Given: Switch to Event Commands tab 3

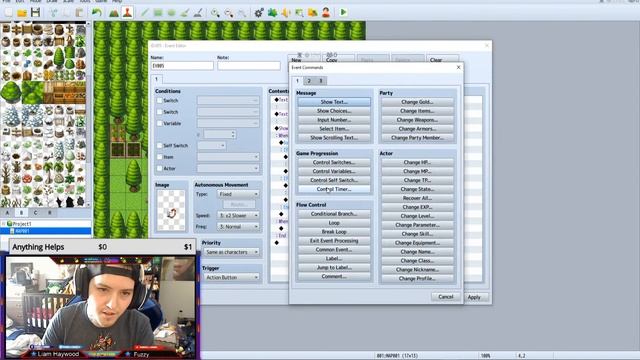Looking at the screenshot, I should [x=321, y=81].
